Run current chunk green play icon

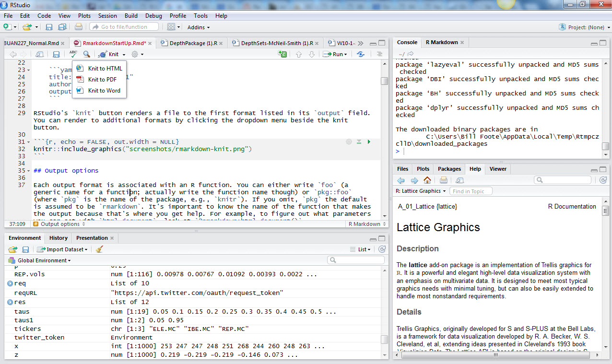pos(369,142)
